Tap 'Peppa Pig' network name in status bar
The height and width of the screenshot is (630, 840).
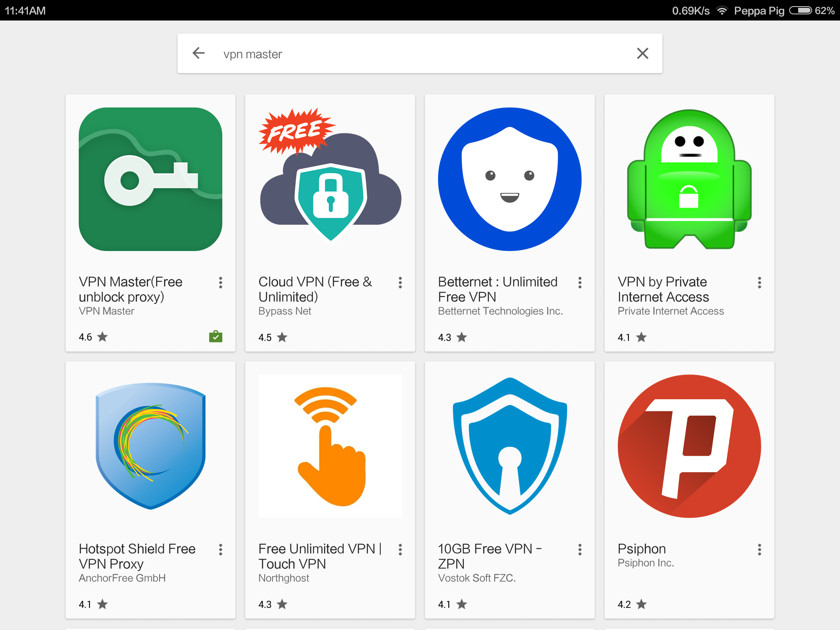pyautogui.click(x=759, y=11)
